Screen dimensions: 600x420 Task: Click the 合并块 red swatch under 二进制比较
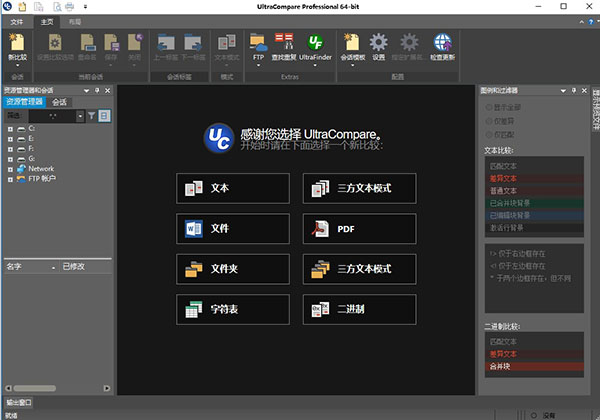pyautogui.click(x=534, y=366)
